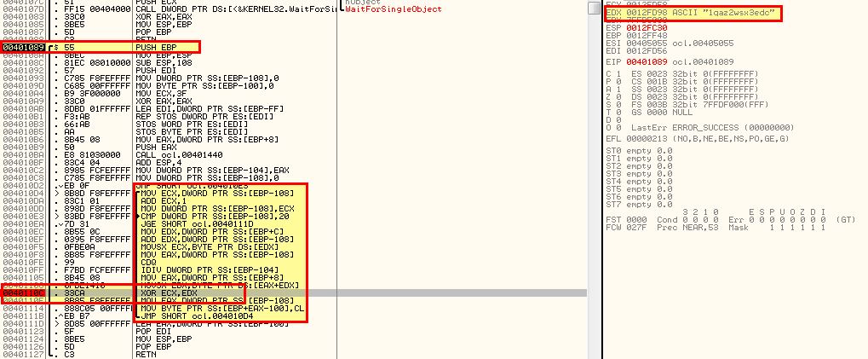Select hex bytes B9 3F000000
This screenshot has height=359, width=868.
click(93, 94)
